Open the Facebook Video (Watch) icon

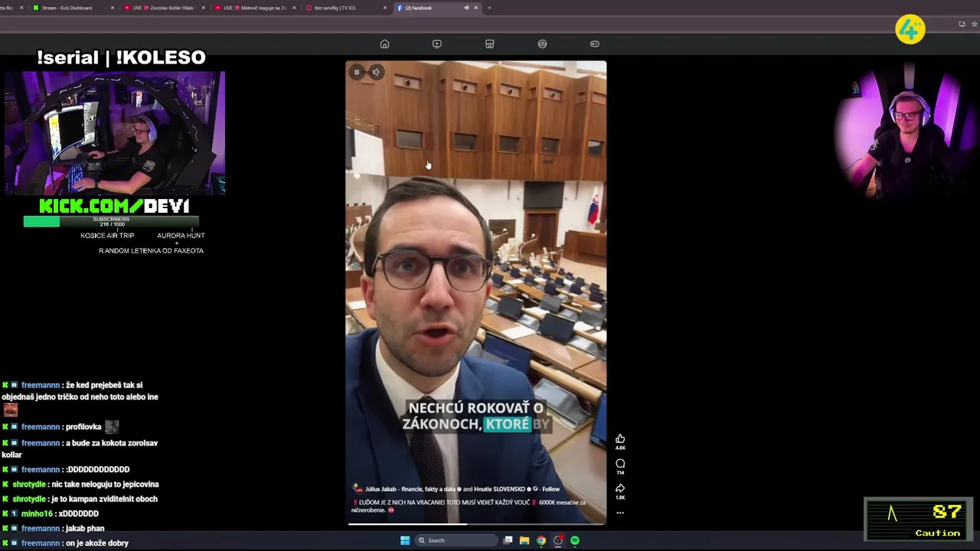click(x=437, y=44)
